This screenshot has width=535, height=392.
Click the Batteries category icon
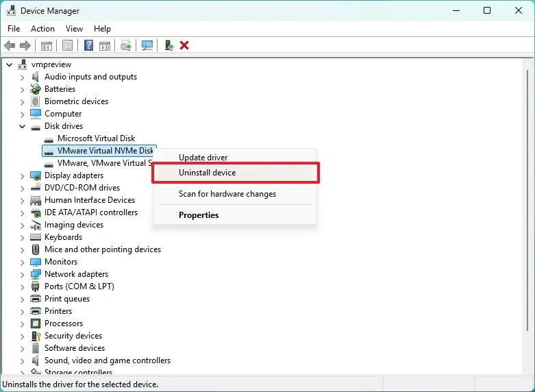(x=35, y=89)
